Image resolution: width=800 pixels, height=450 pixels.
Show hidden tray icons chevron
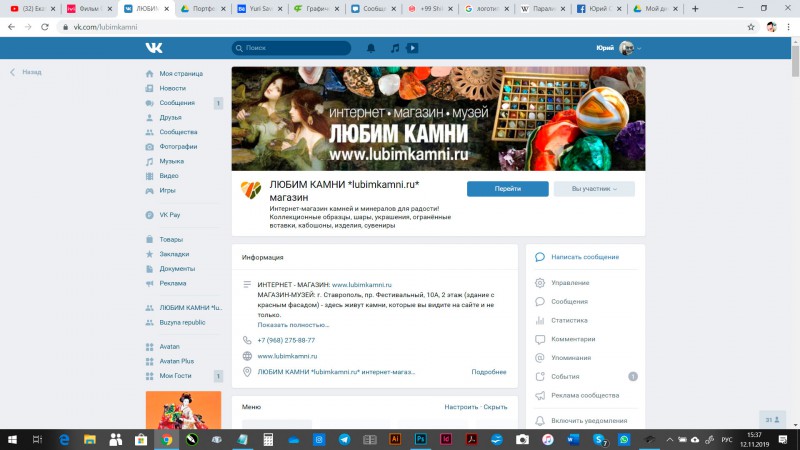tap(669, 439)
